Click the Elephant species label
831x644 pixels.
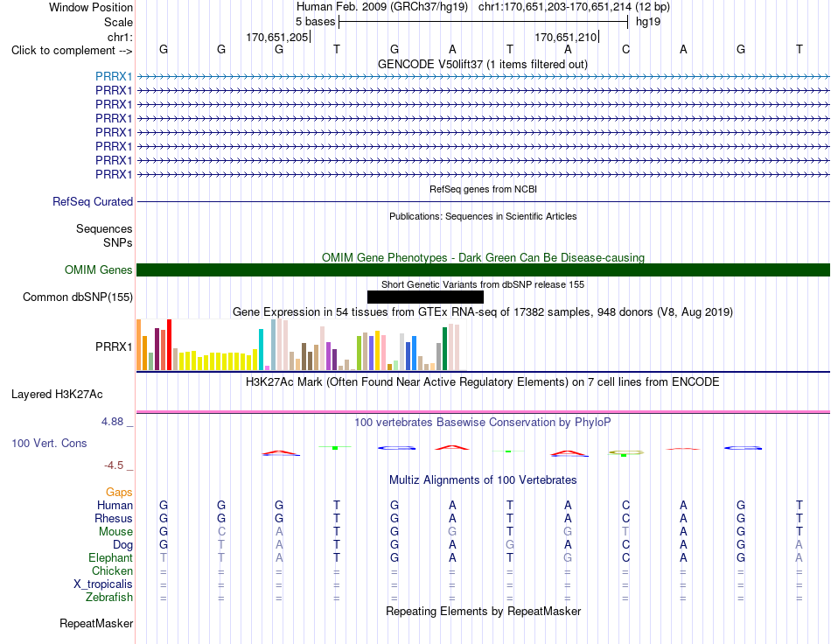(x=111, y=557)
